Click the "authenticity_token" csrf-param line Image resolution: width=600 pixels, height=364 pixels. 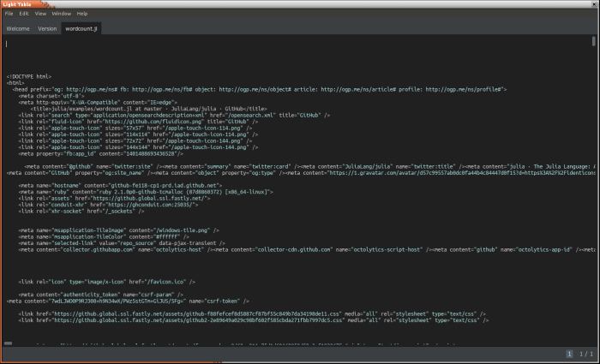pos(100,295)
